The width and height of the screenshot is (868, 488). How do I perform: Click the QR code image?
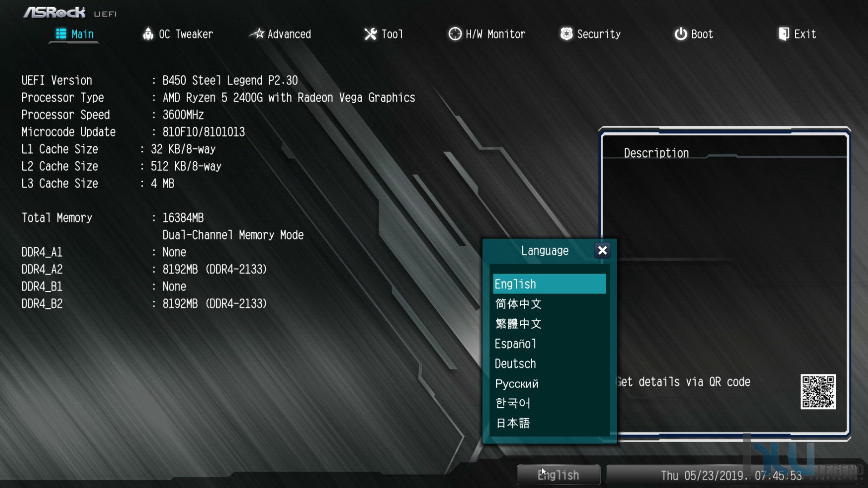tap(818, 392)
